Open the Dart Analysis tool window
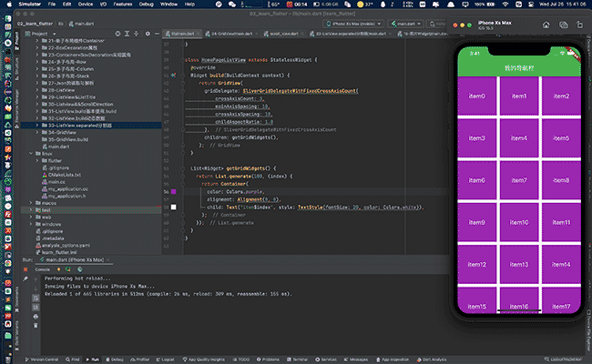 (432, 359)
